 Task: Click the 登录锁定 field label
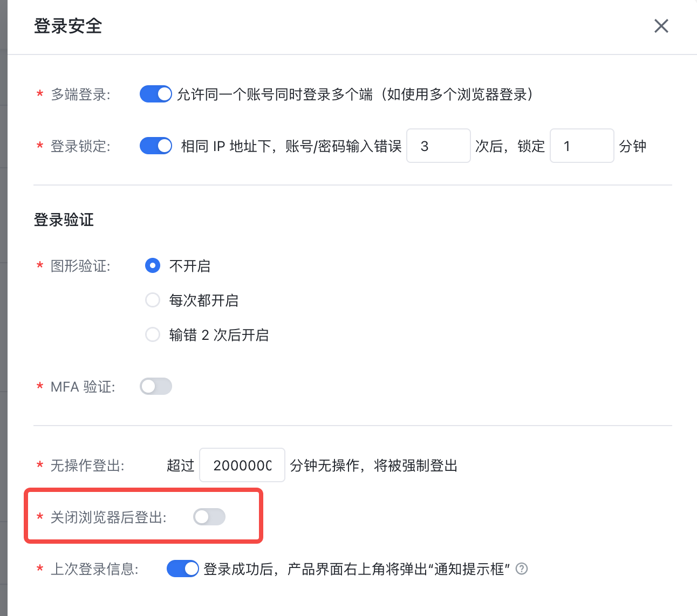point(80,146)
